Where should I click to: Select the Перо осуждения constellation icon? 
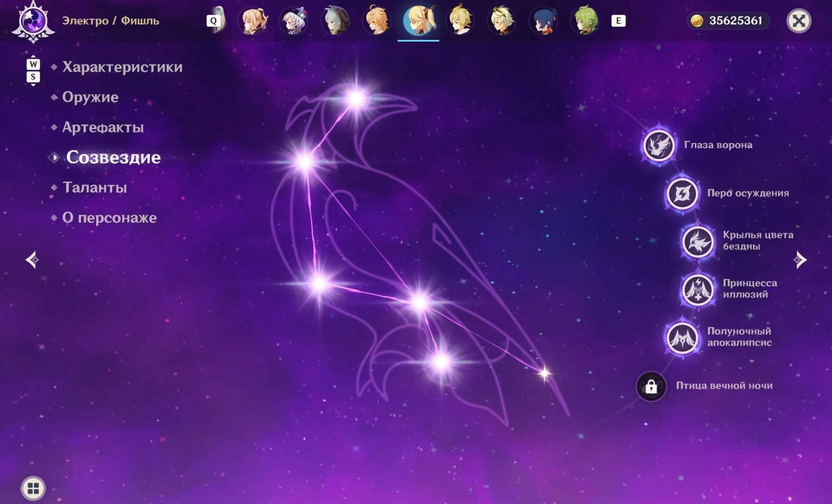(682, 194)
